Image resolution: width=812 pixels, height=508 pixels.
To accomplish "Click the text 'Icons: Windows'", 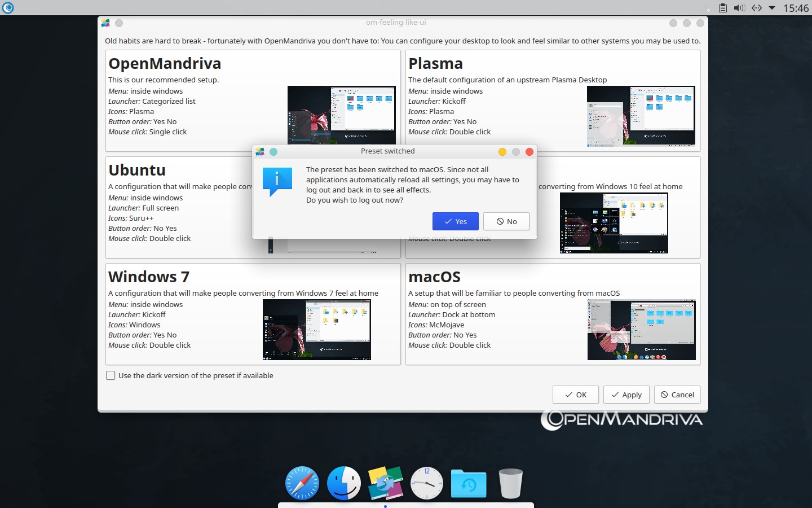I will (x=134, y=325).
